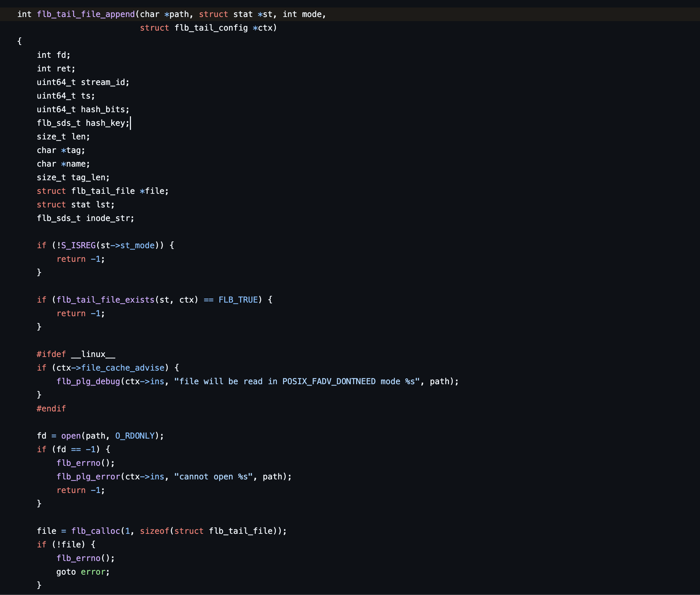Click the S_ISREG macro call

point(78,245)
